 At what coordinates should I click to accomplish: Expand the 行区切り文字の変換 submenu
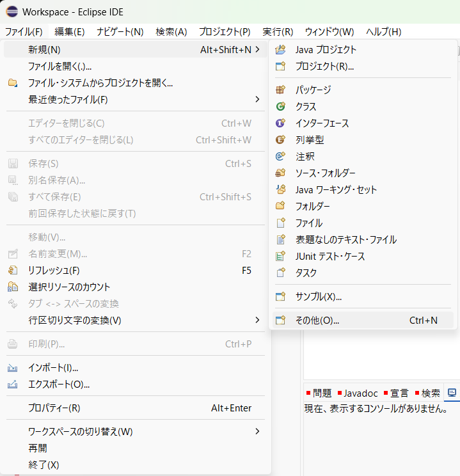tap(257, 320)
